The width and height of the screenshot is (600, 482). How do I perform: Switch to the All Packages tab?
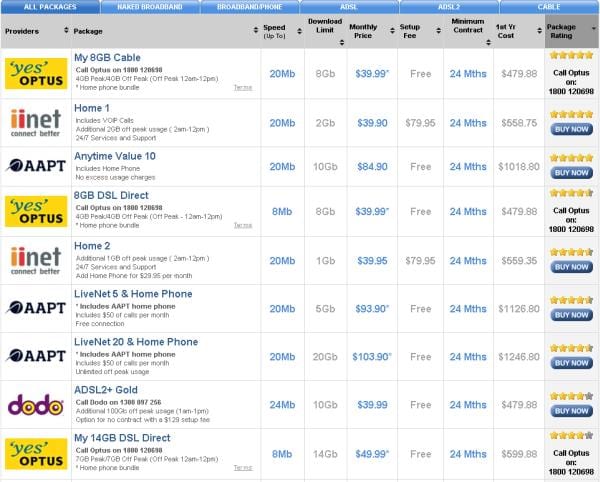pyautogui.click(x=50, y=7)
